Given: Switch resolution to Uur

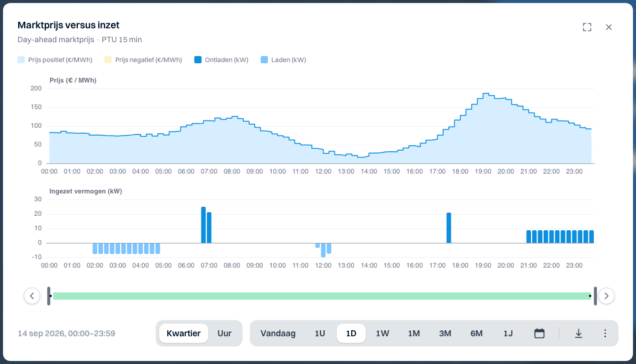Looking at the screenshot, I should pos(224,333).
